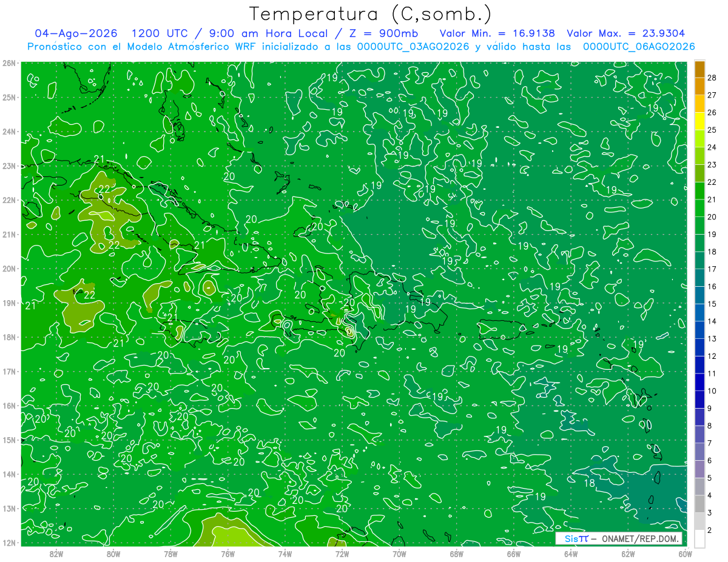Viewport: 728px width, 562px height.
Task: Click the initialization time 0000UTC_03AGO2026
Action: [413, 47]
